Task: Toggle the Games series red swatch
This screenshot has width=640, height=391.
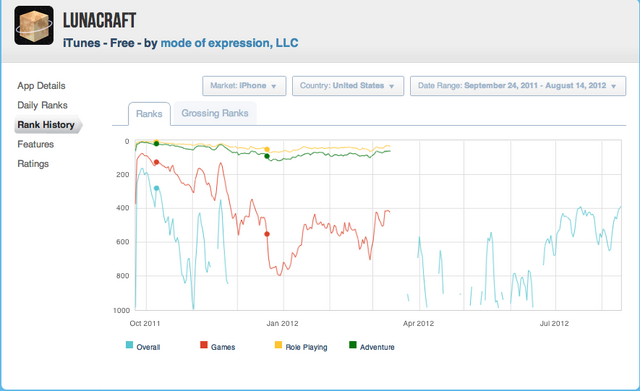Action: pyautogui.click(x=204, y=345)
